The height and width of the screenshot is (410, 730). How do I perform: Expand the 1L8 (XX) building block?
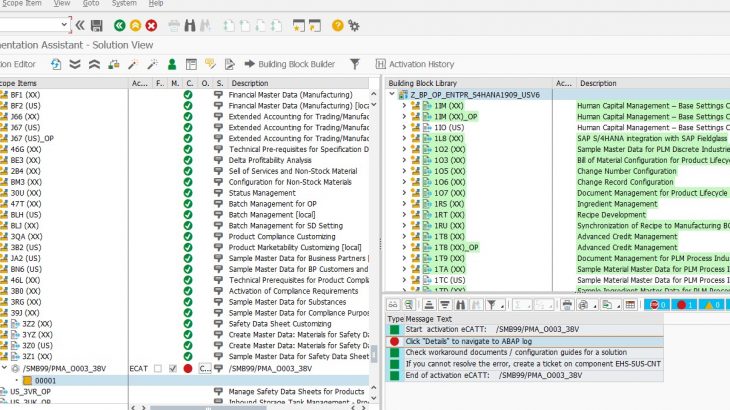click(x=404, y=139)
